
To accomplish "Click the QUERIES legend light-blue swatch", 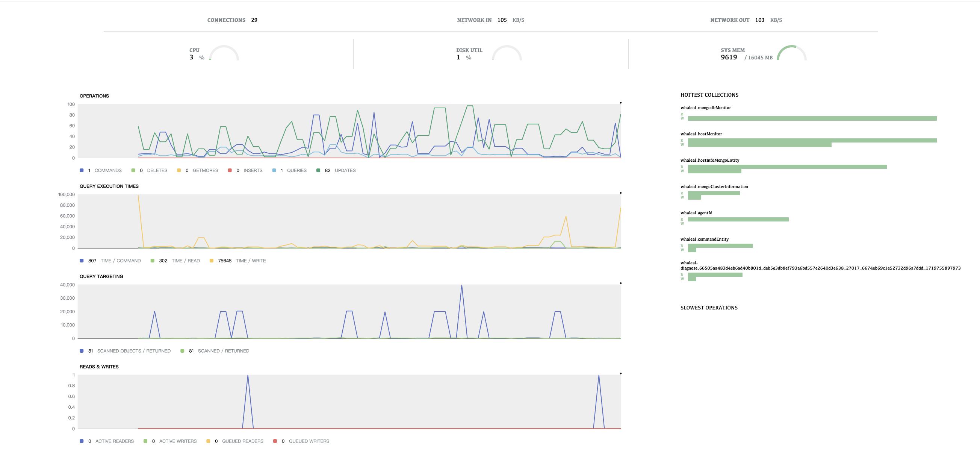I will pos(274,170).
